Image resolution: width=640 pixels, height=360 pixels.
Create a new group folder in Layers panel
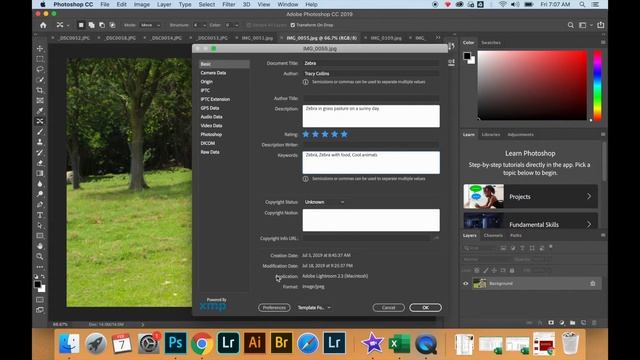[x=573, y=322]
